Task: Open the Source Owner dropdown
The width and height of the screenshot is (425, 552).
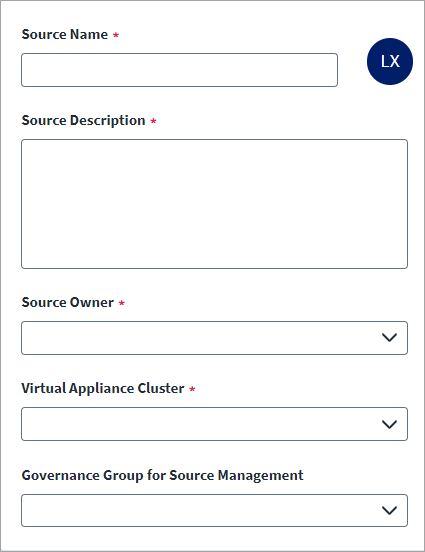Action: click(x=214, y=338)
